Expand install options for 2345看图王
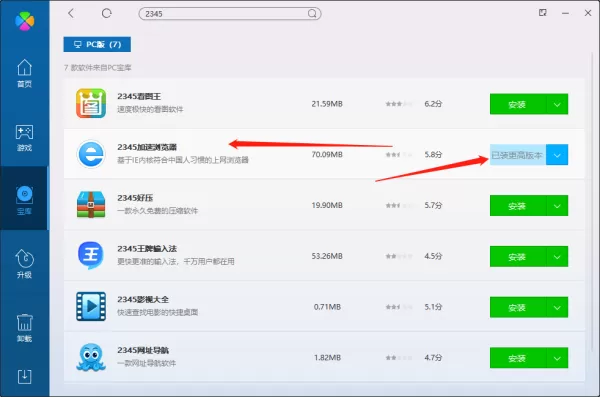This screenshot has height=397, width=600. (x=557, y=104)
